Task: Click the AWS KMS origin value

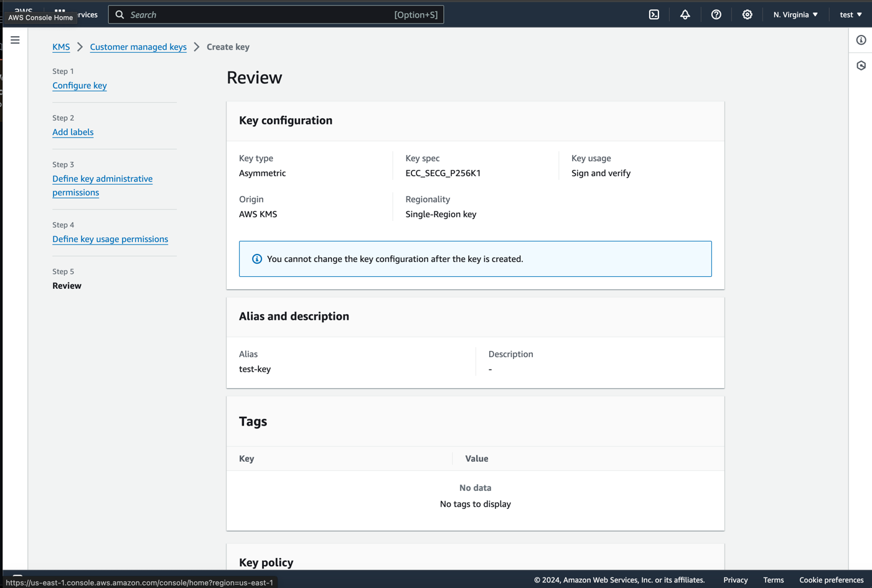Action: pos(258,214)
